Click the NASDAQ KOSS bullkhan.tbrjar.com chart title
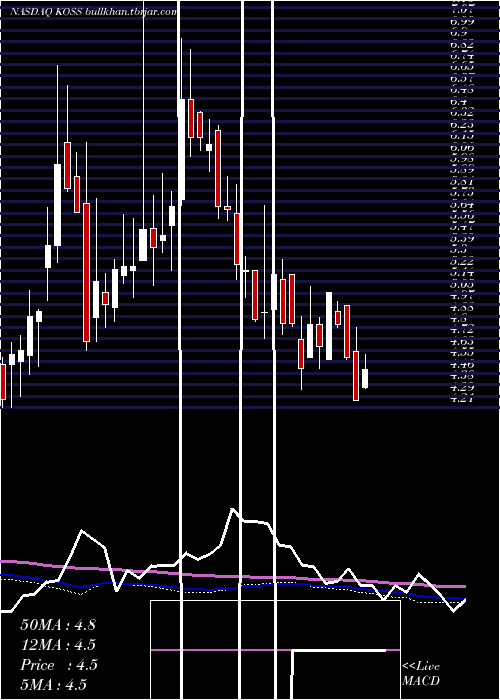The height and width of the screenshot is (700, 500). pos(93,12)
